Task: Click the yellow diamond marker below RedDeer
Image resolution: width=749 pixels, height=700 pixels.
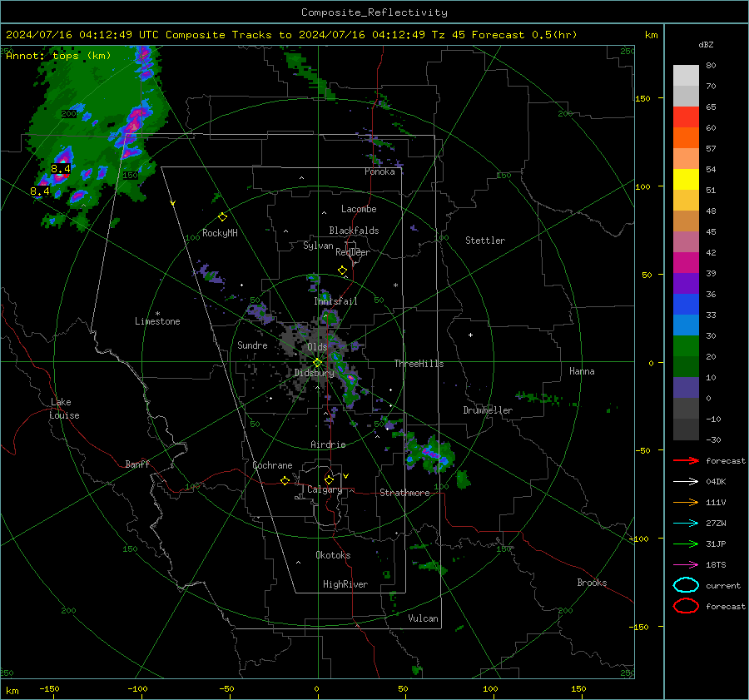Action: tap(342, 271)
